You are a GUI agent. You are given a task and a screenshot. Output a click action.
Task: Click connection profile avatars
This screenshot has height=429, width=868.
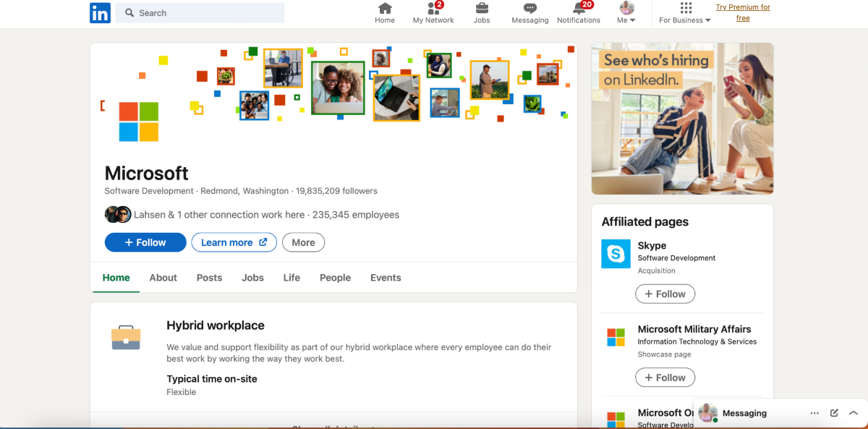(118, 214)
